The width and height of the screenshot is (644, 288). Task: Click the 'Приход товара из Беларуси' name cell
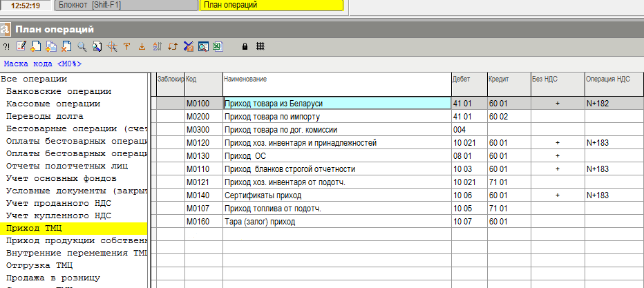[x=337, y=104]
